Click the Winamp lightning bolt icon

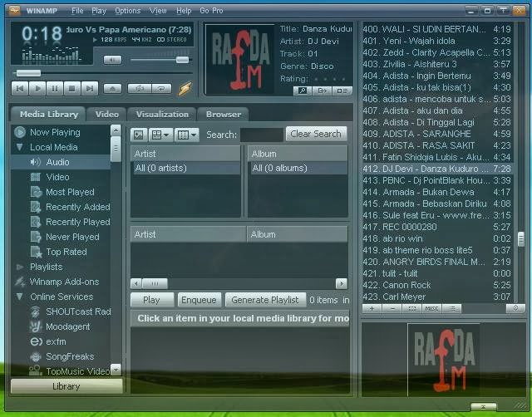pos(185,89)
